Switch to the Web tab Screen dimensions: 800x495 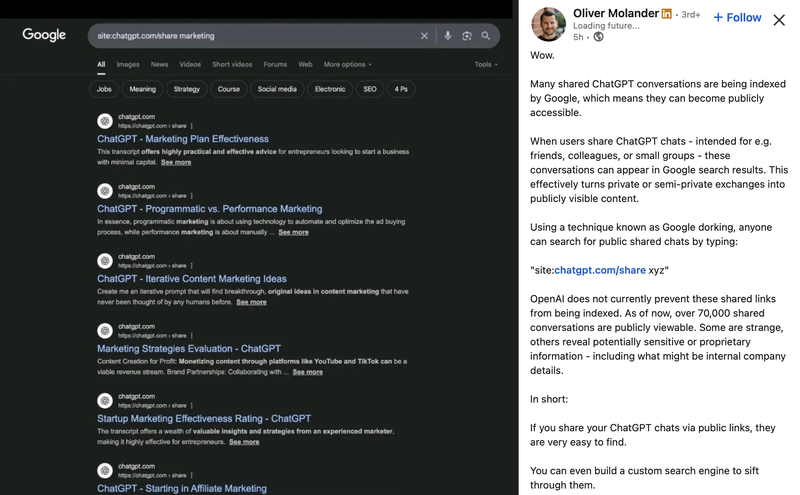(305, 64)
